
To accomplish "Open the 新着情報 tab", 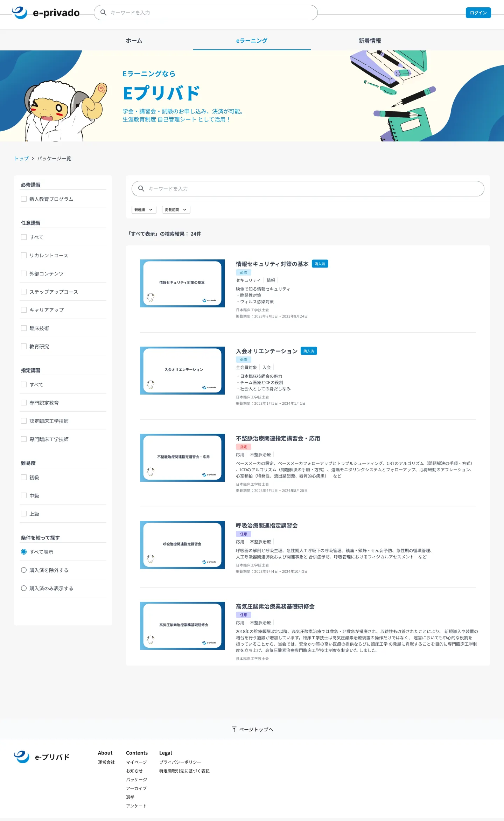I will (370, 41).
